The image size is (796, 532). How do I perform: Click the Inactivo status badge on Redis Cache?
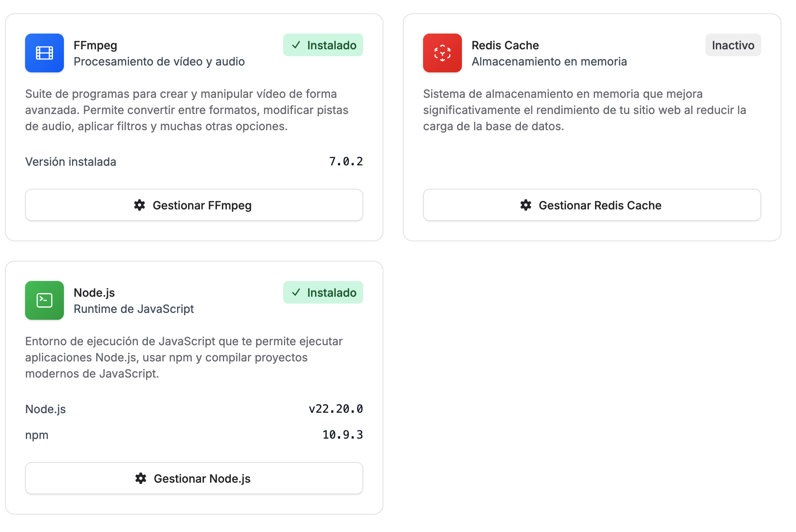(x=733, y=45)
